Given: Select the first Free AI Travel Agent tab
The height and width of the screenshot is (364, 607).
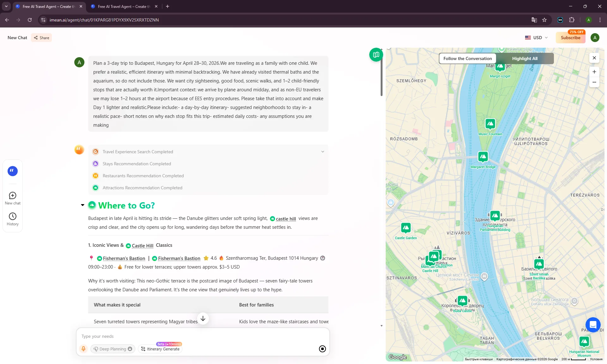Looking at the screenshot, I should [x=48, y=6].
